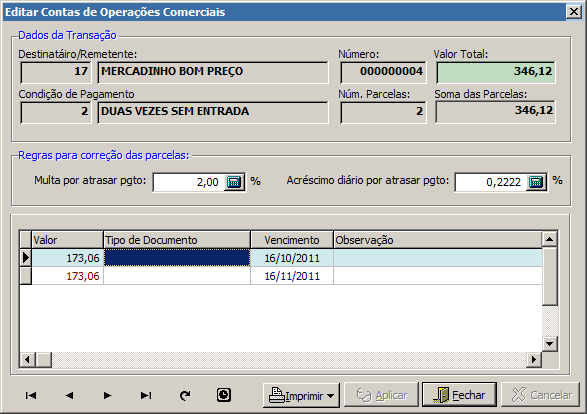
Task: Click the Valor column header
Action: (x=67, y=240)
